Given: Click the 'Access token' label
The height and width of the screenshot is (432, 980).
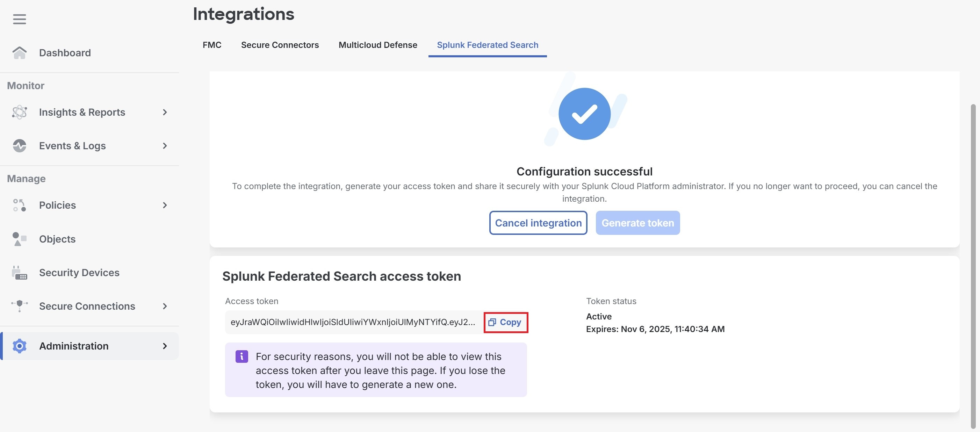Looking at the screenshot, I should (252, 301).
